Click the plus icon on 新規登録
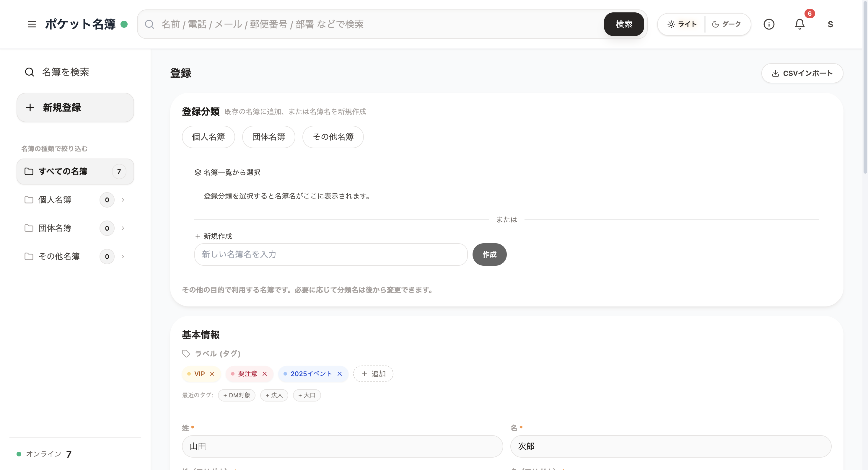 [x=30, y=107]
